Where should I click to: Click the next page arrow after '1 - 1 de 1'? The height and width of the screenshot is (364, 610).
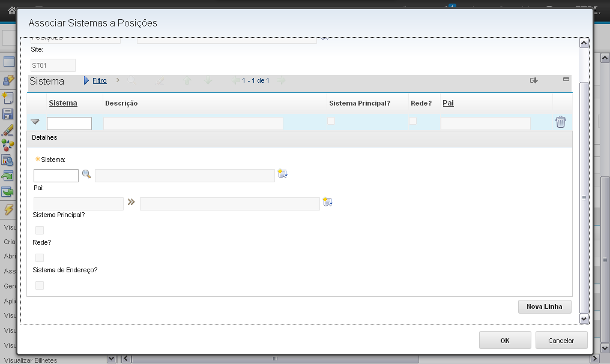(281, 80)
